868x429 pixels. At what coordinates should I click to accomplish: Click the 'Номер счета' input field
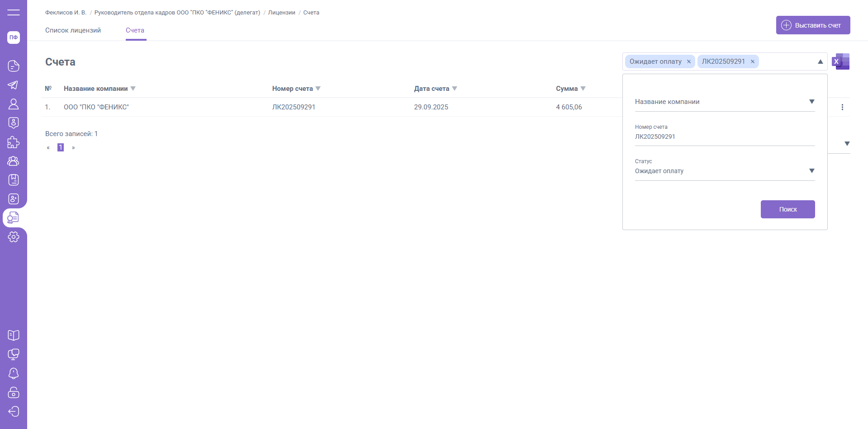click(x=724, y=137)
